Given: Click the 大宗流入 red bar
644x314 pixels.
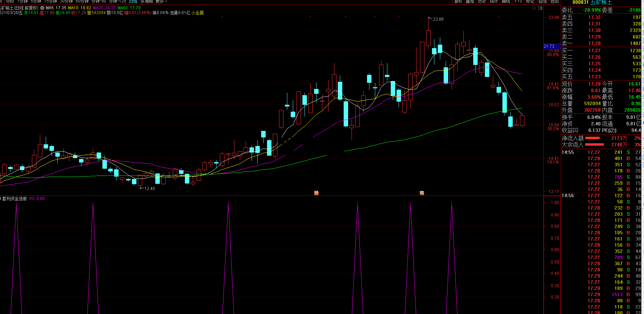Looking at the screenshot, I should click(595, 145).
